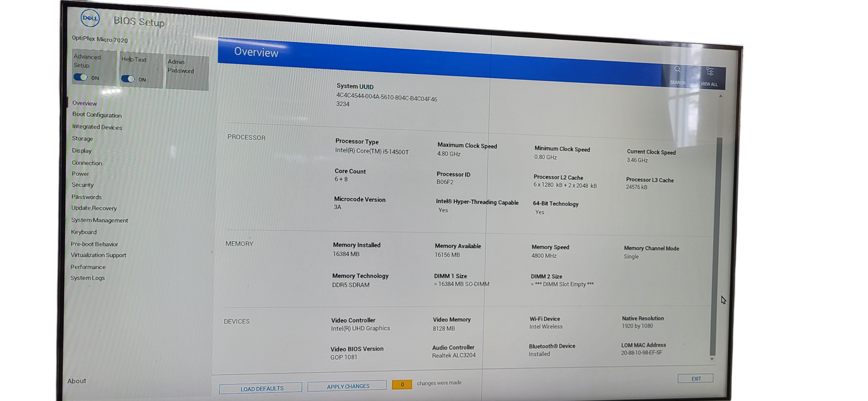Open Update,Recovery section
The image size is (868, 401).
[x=94, y=208]
